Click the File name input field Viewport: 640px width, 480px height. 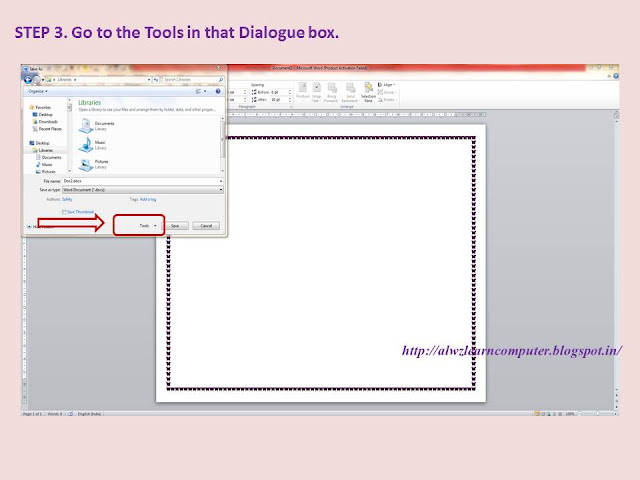click(140, 181)
